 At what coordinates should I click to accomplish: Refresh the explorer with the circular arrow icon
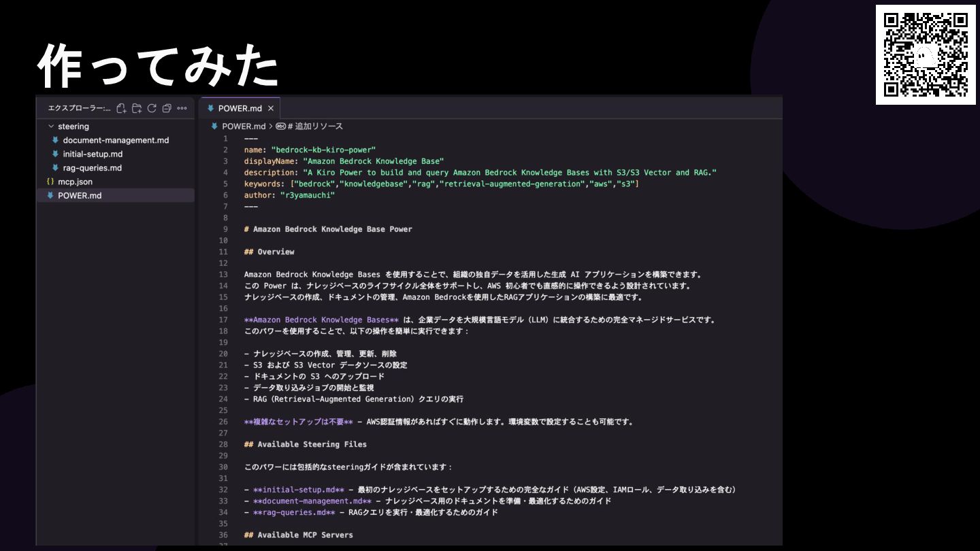(152, 108)
